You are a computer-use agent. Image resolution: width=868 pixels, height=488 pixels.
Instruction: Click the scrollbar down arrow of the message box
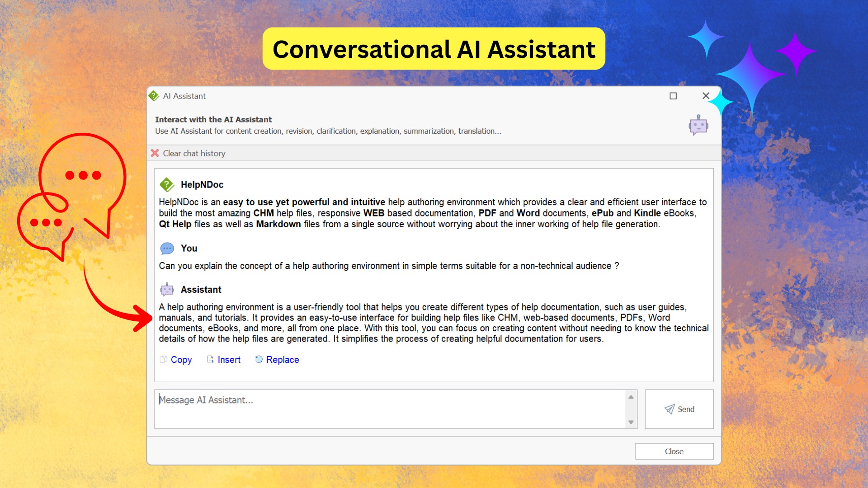click(631, 423)
